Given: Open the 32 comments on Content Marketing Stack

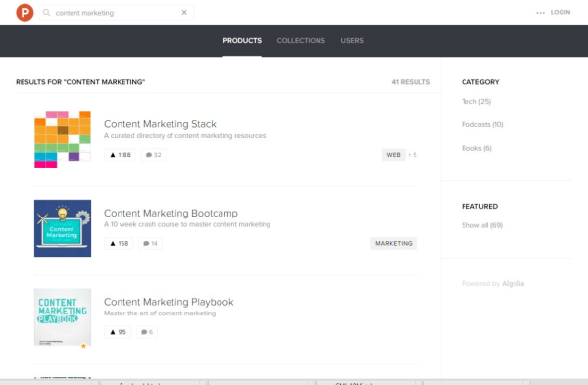Looking at the screenshot, I should coord(153,155).
